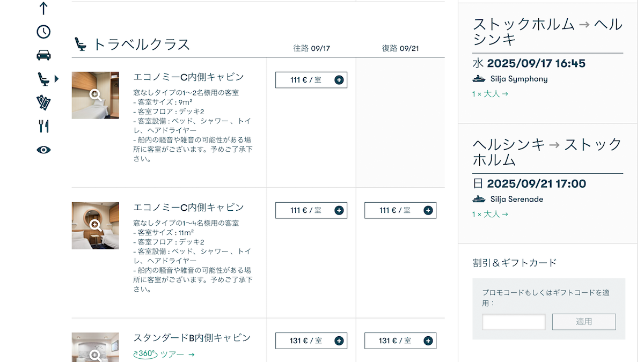
Task: Enlarge the second エコノミーC cabin photo
Action: click(x=95, y=225)
